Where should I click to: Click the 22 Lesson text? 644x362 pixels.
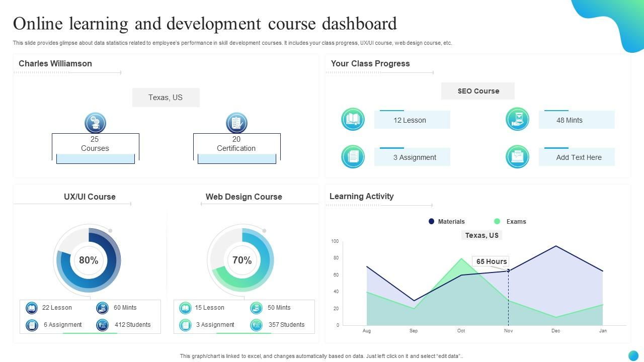pos(57,308)
